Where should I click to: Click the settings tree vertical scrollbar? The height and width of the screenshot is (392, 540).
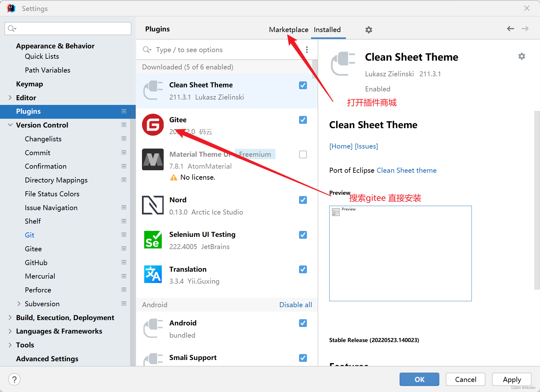click(x=133, y=237)
